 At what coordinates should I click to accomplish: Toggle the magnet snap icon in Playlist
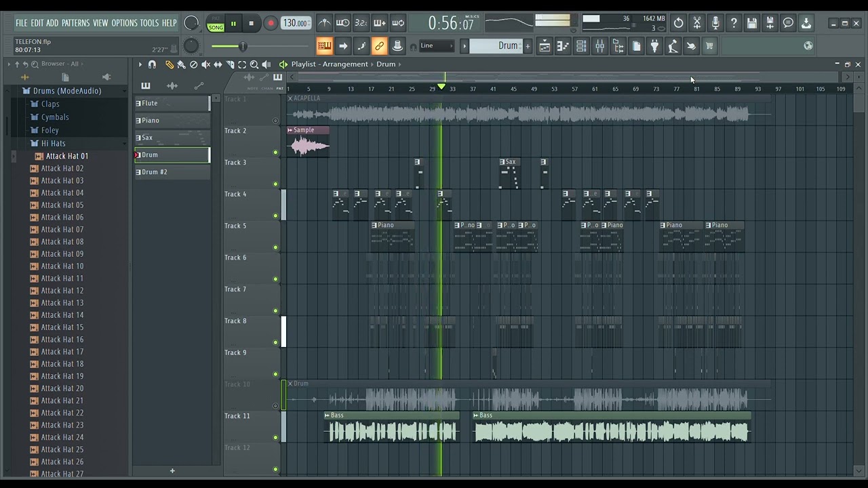152,64
